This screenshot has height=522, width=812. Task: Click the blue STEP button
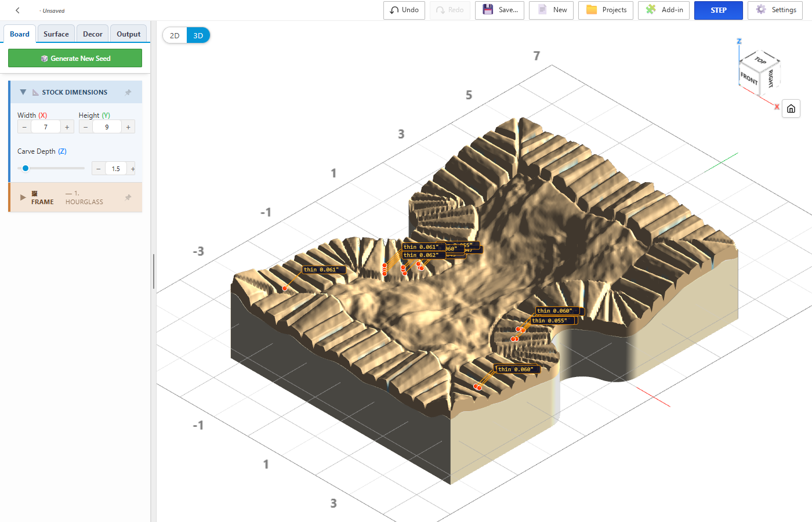pos(719,10)
